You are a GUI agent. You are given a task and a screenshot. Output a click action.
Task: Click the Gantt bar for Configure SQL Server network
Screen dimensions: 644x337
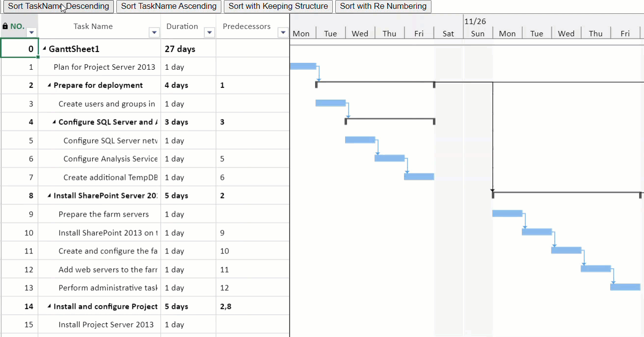click(x=360, y=140)
